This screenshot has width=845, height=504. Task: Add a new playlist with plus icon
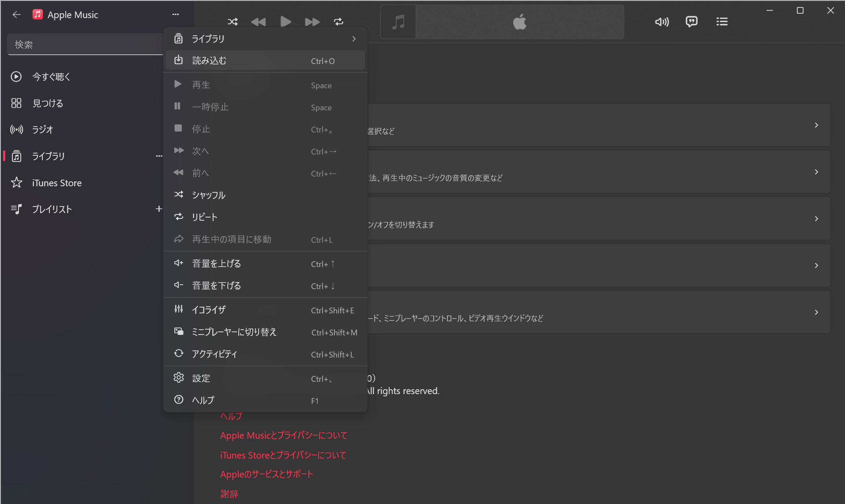pyautogui.click(x=159, y=209)
